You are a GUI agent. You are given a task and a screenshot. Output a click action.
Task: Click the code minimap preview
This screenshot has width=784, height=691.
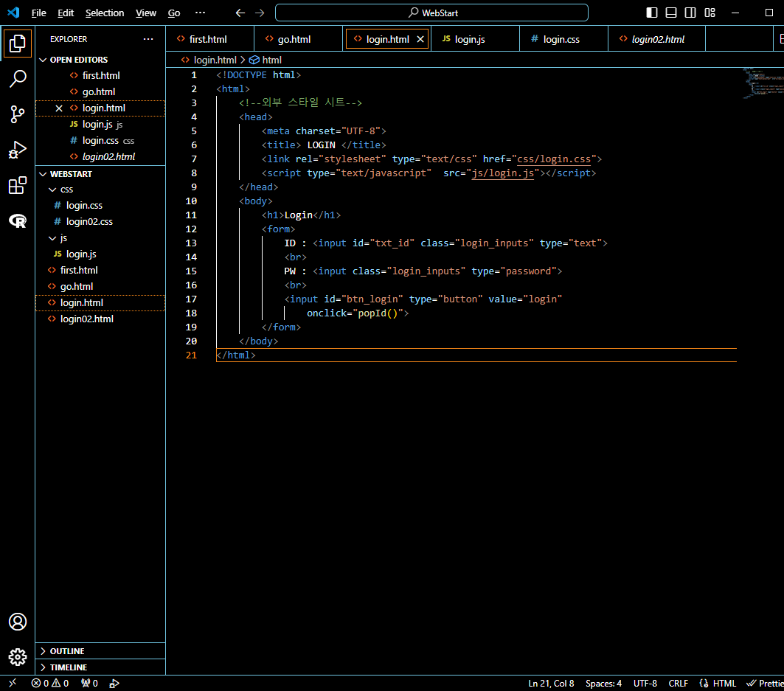point(762,83)
